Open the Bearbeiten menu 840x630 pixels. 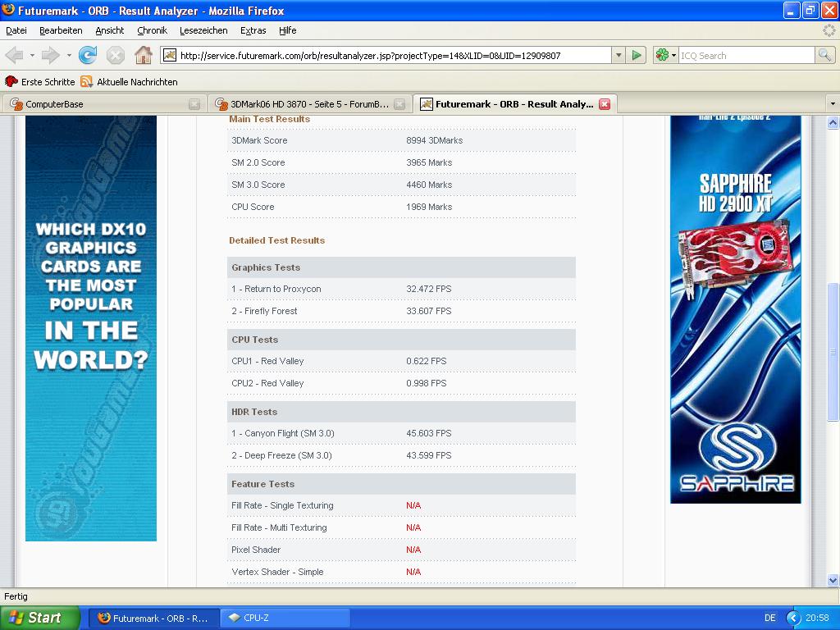pos(61,30)
